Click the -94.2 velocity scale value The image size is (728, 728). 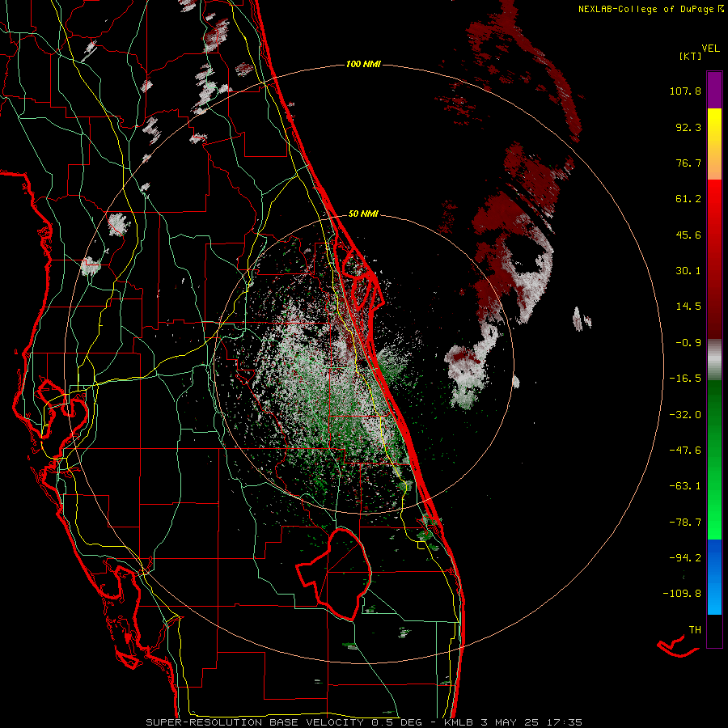pos(685,557)
